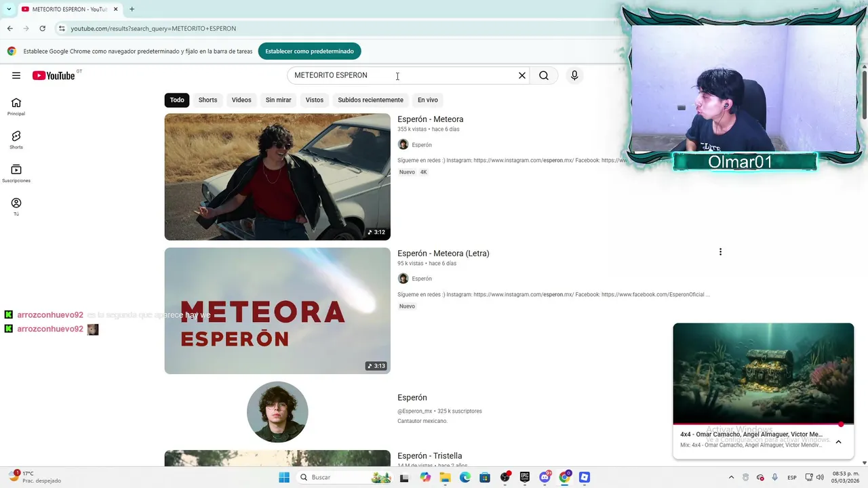Go back with the browser back arrow

[x=10, y=28]
